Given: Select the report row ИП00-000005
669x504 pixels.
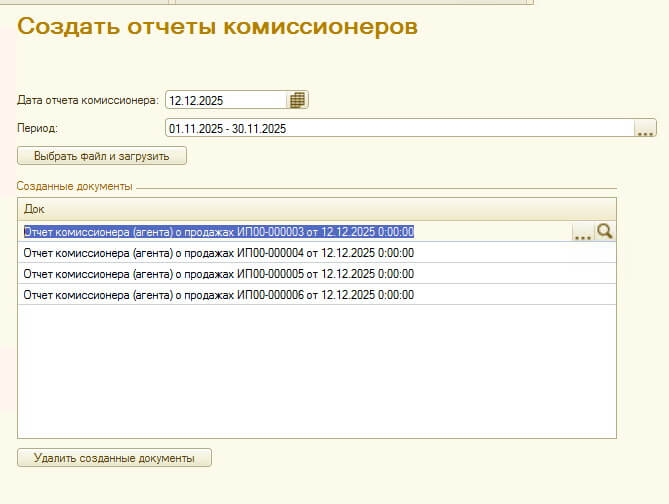Looking at the screenshot, I should pos(218,274).
